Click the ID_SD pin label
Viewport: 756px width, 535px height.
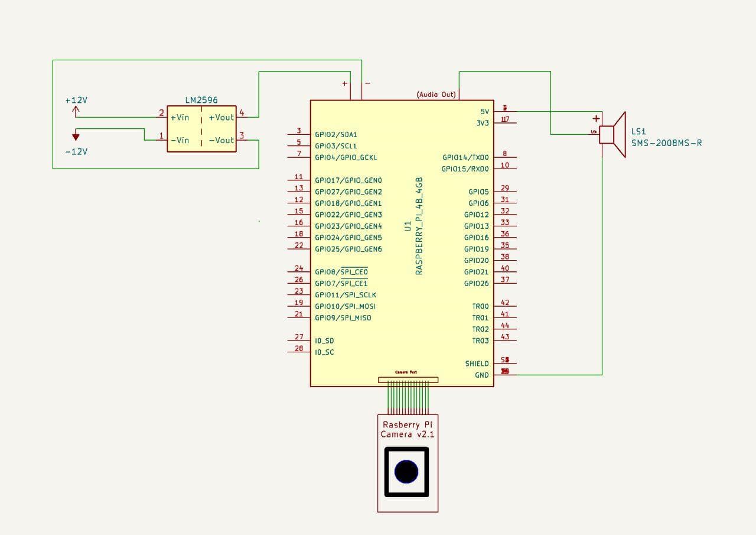point(324,341)
